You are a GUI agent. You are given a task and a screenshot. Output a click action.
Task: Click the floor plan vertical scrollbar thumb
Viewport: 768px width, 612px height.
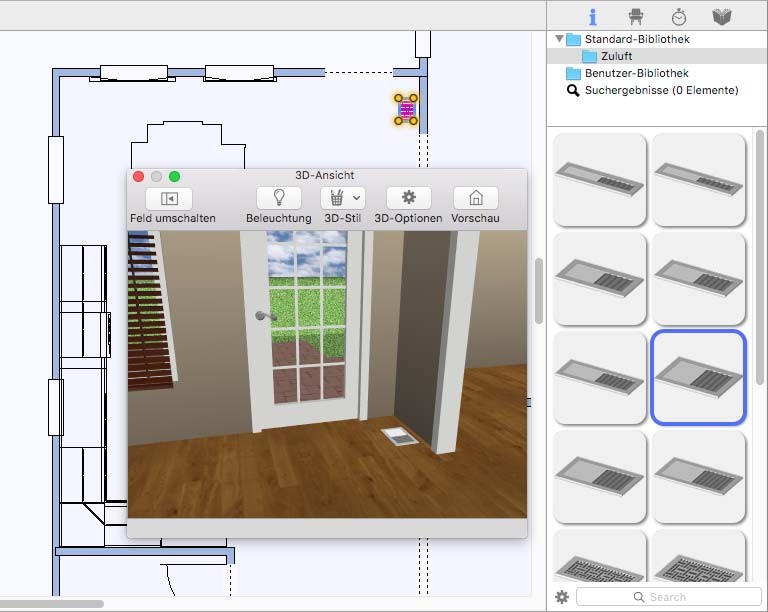539,291
